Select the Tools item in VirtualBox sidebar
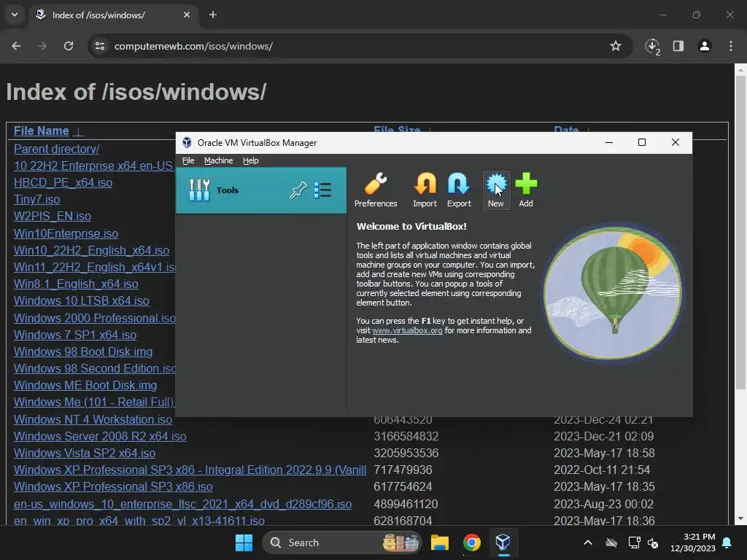Screen dimensions: 747x560 (260, 190)
